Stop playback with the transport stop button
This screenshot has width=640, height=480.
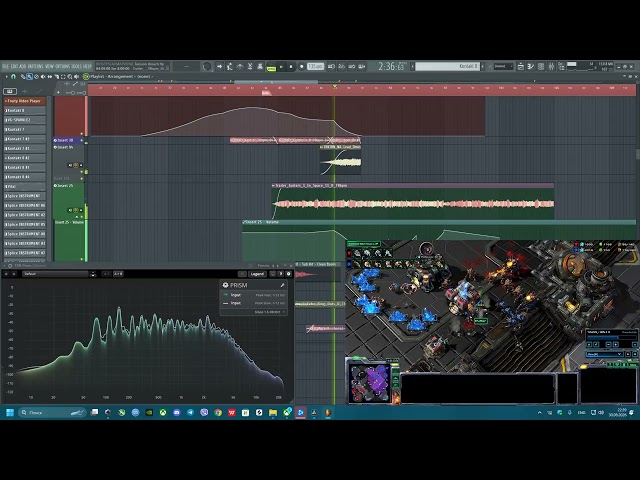(291, 67)
